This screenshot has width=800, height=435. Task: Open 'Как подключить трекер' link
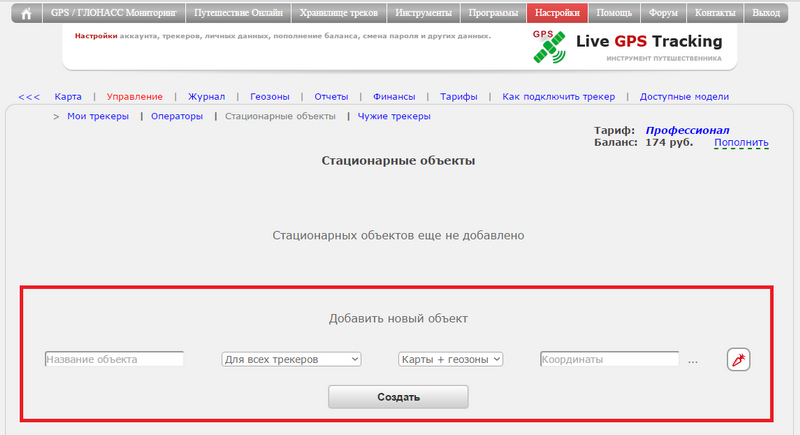[565, 97]
